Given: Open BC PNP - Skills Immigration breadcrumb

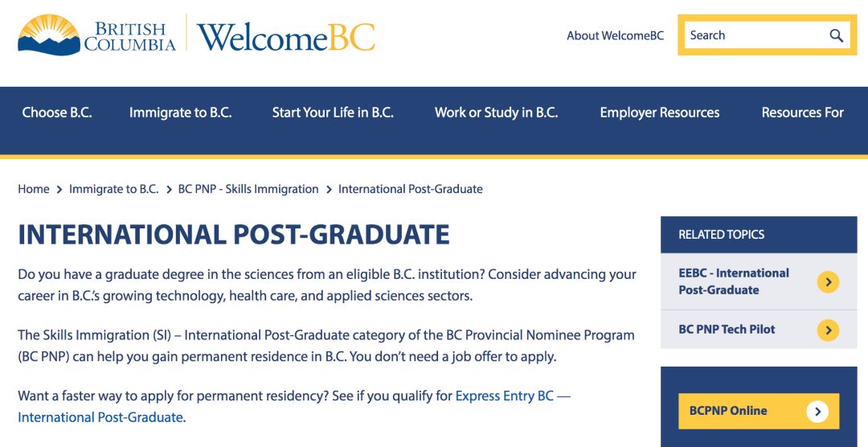Looking at the screenshot, I should [x=248, y=190].
